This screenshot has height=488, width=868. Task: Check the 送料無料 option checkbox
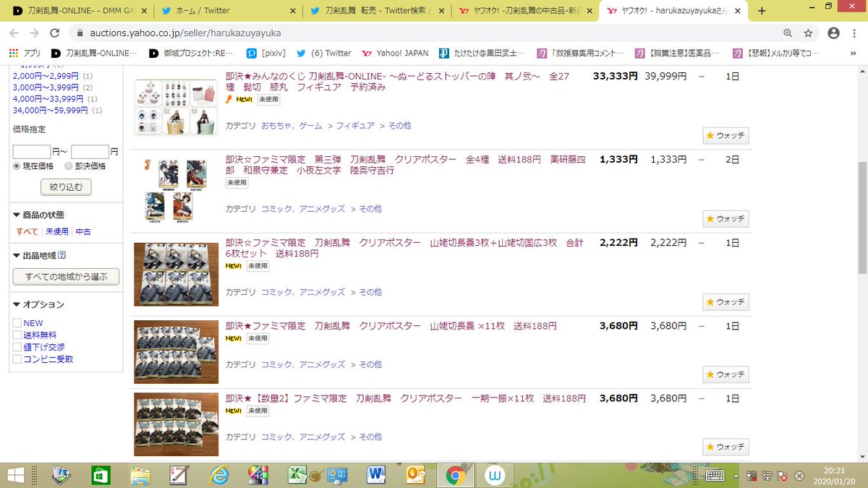tap(17, 335)
